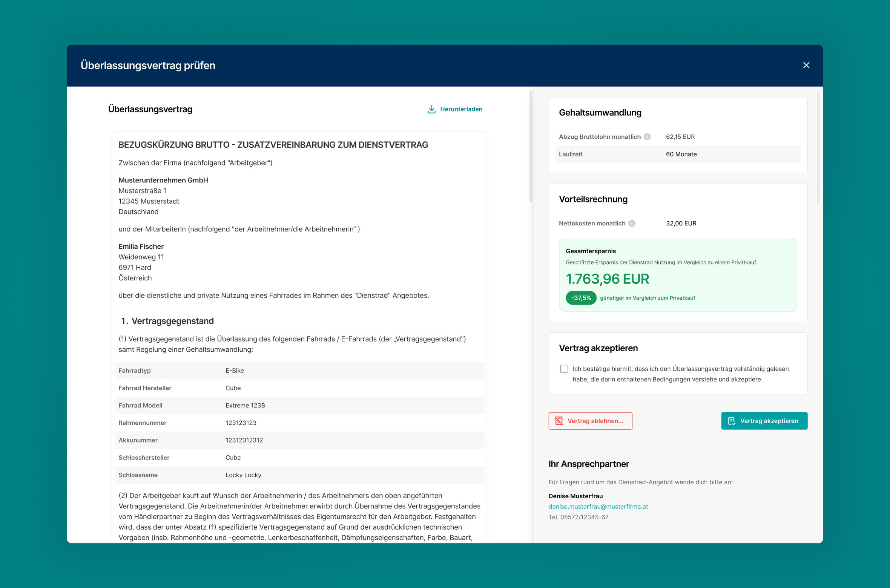890x588 pixels.
Task: Click the 1. Vertragsgegenstand section heading
Action: 167,321
